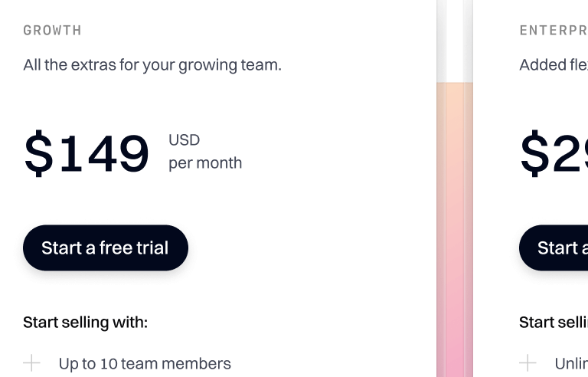The height and width of the screenshot is (377, 588).
Task: Click the USD currency label
Action: point(184,139)
